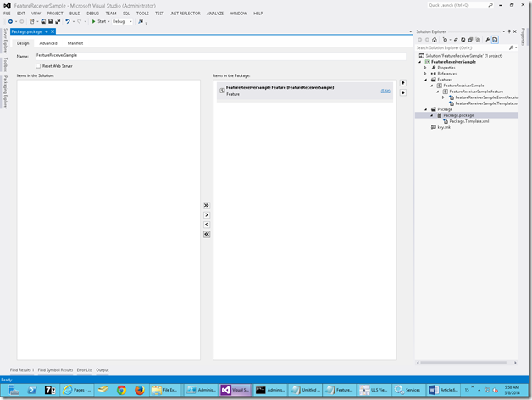Open the ULS Viewer taskbar button

click(x=374, y=390)
